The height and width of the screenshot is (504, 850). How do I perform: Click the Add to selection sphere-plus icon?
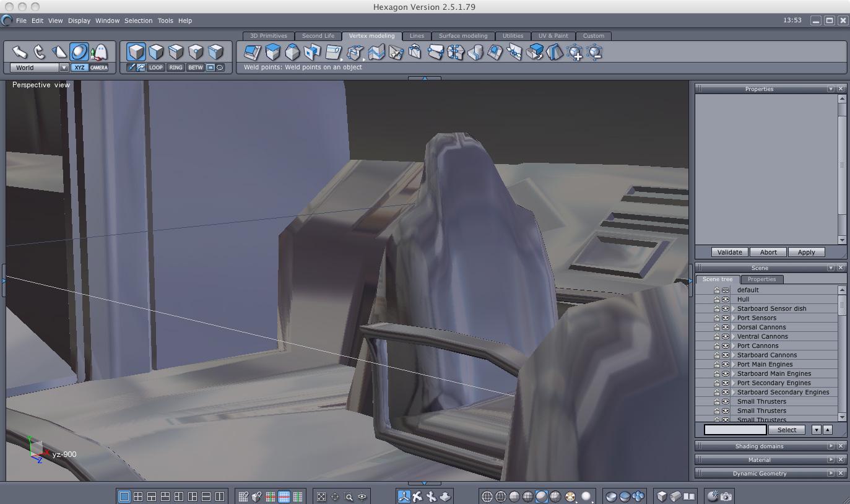[575, 52]
